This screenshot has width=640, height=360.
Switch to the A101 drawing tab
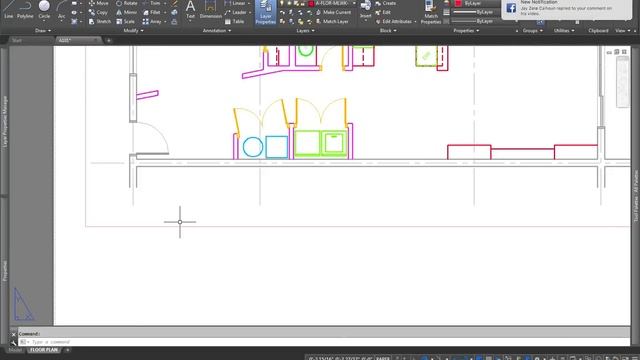tap(78, 40)
